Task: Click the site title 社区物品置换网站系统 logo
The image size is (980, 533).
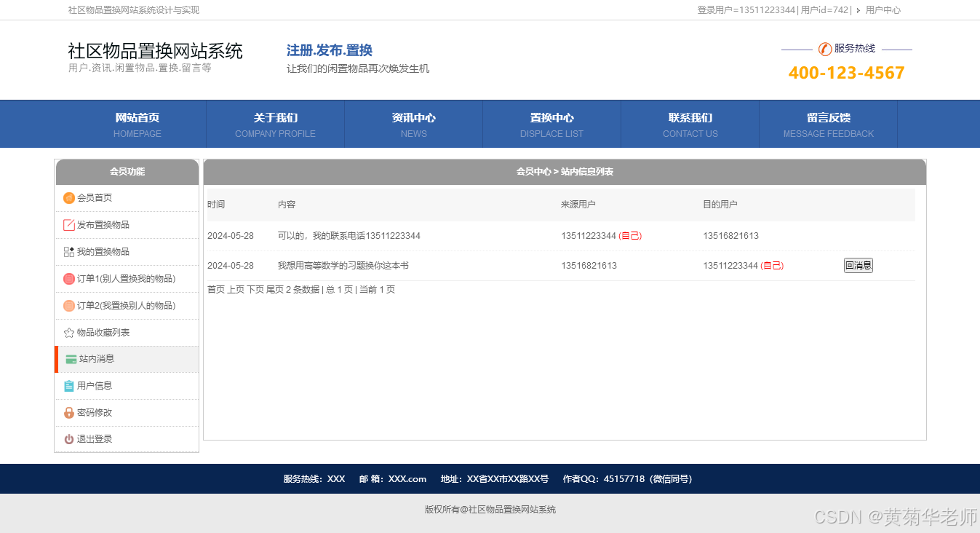Action: [155, 51]
